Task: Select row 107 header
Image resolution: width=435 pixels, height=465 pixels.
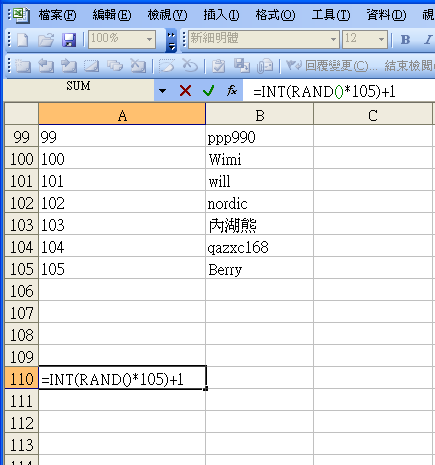Action: point(21,312)
